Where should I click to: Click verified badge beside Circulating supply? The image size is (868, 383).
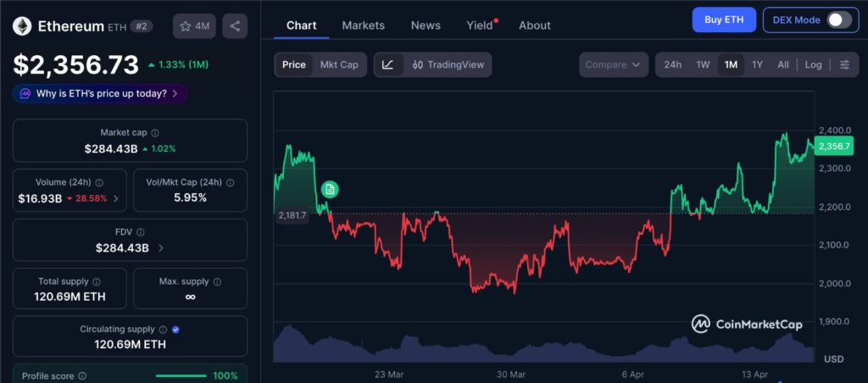(x=175, y=330)
